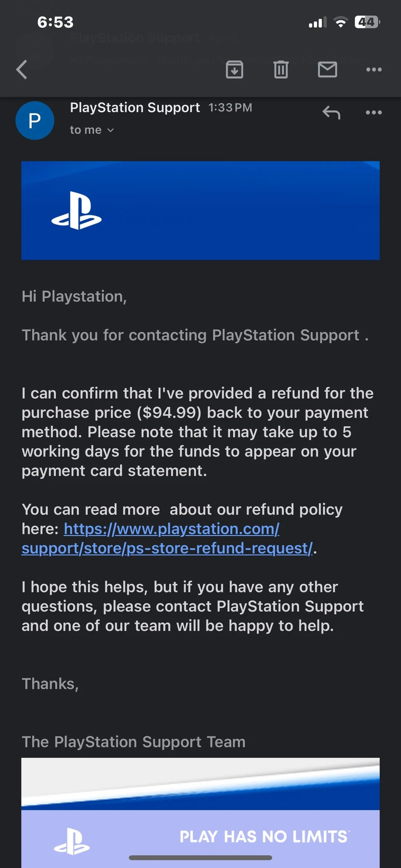Archive this email
The height and width of the screenshot is (868, 401).
235,69
